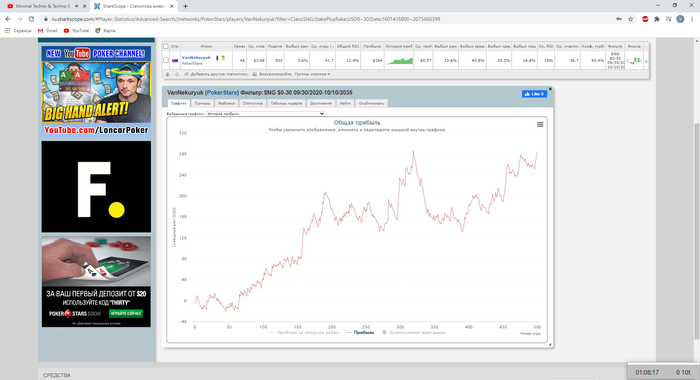Switch to the Турниры tab
Screen dimensions: 700x380
[202, 103]
